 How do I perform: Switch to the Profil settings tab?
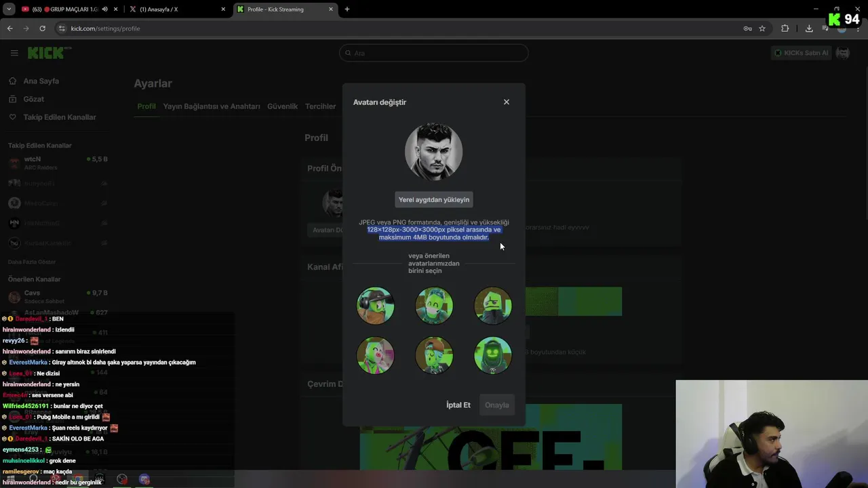(x=146, y=106)
